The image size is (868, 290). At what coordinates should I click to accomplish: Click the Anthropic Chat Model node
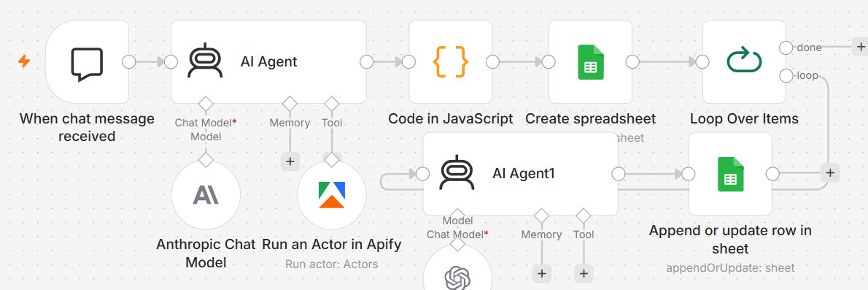click(x=206, y=195)
